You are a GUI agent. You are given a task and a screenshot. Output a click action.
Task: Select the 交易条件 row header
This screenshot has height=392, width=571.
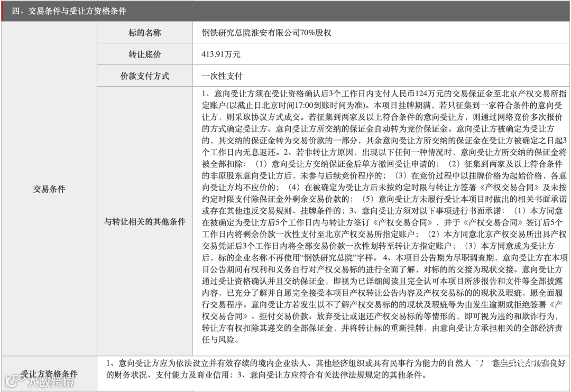coord(49,189)
